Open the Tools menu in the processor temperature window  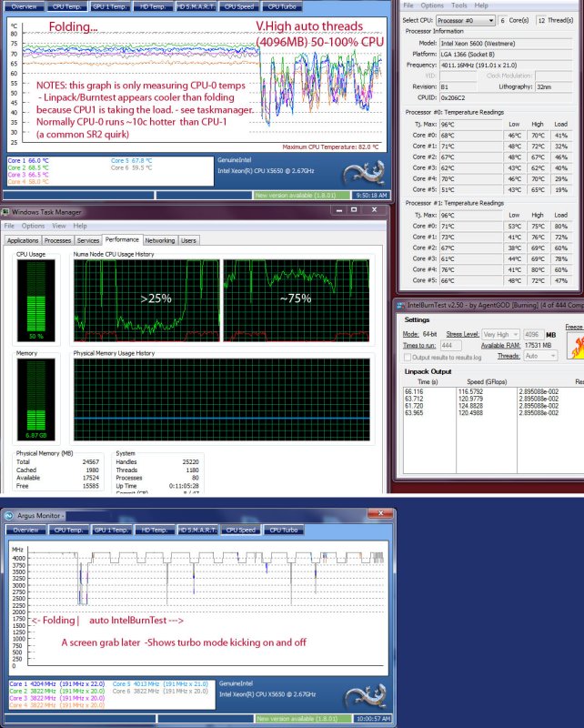click(x=459, y=5)
